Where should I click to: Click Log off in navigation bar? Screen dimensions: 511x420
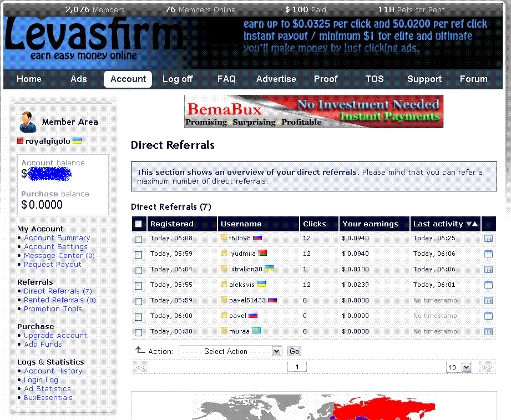(x=178, y=79)
